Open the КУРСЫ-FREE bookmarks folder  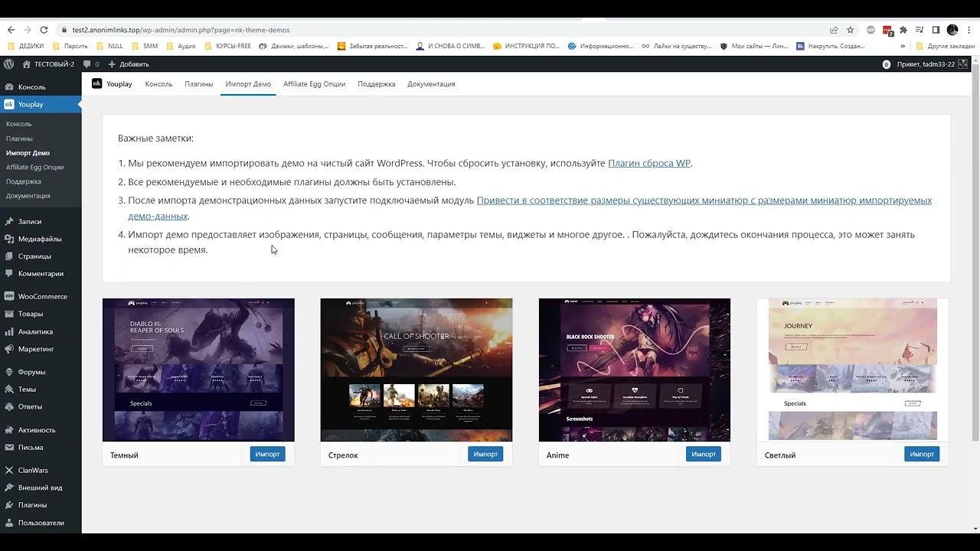[227, 46]
